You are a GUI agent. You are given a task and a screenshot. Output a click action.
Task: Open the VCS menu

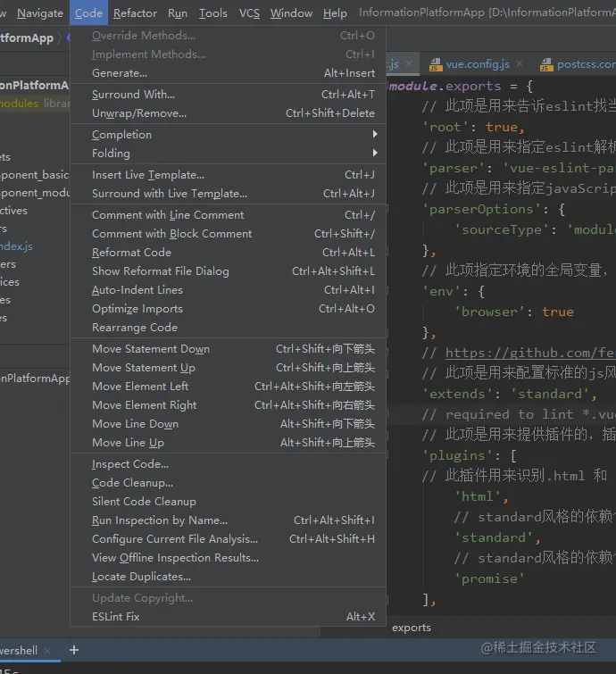(x=249, y=13)
